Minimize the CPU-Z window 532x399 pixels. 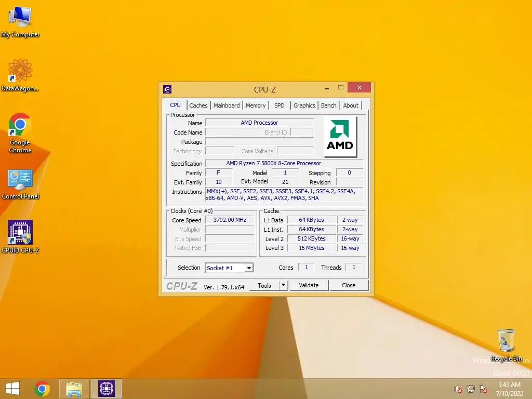[327, 88]
